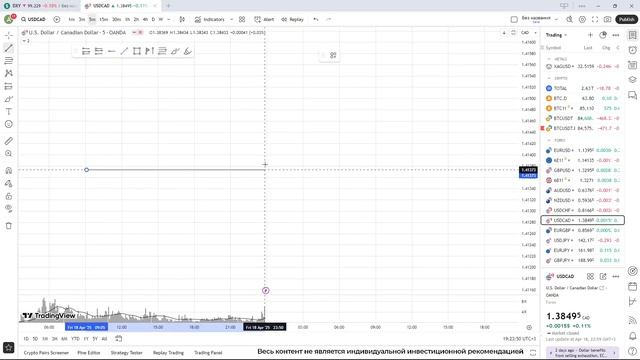Open quick search magnifier in top toolbar

click(x=570, y=19)
